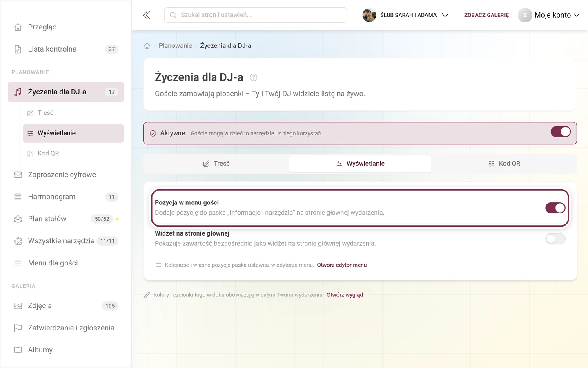Open Kod QR sub-item in the sidebar

click(73, 153)
